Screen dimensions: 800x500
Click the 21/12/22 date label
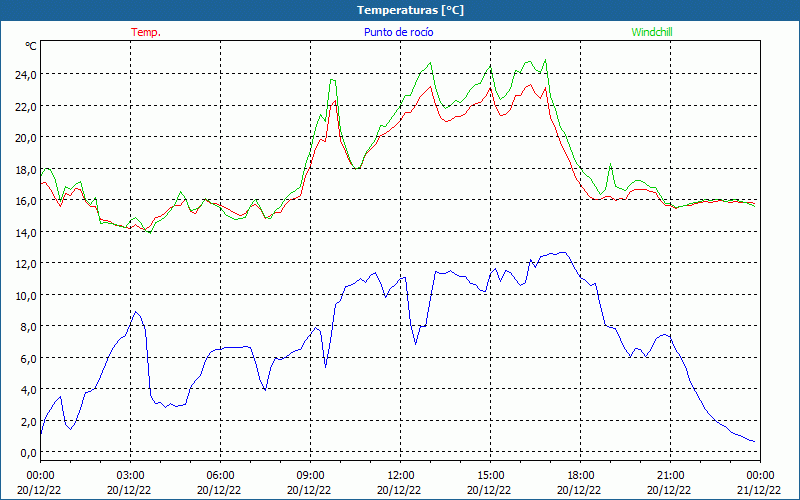pos(759,490)
